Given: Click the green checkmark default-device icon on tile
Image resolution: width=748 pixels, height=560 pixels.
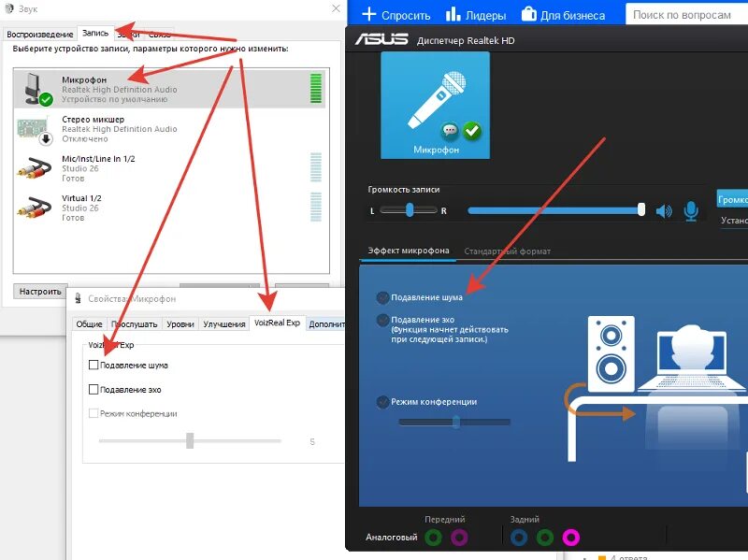Looking at the screenshot, I should [472, 130].
